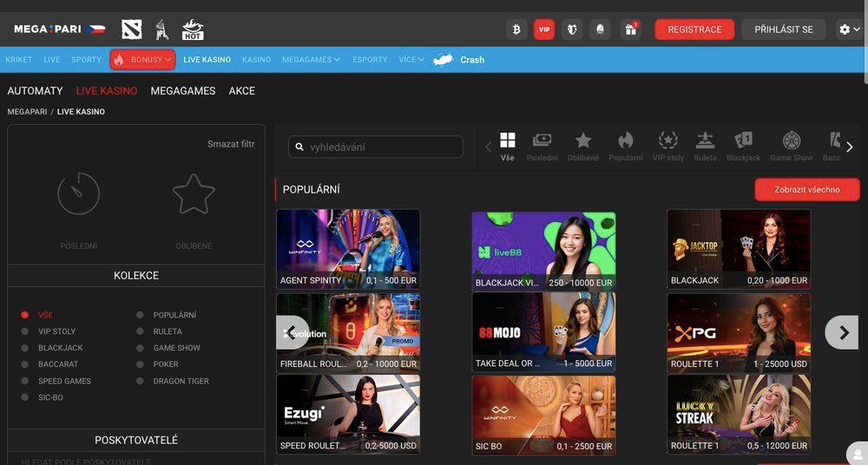Click Smazat filtr link
Image resolution: width=868 pixels, height=465 pixels.
(231, 144)
